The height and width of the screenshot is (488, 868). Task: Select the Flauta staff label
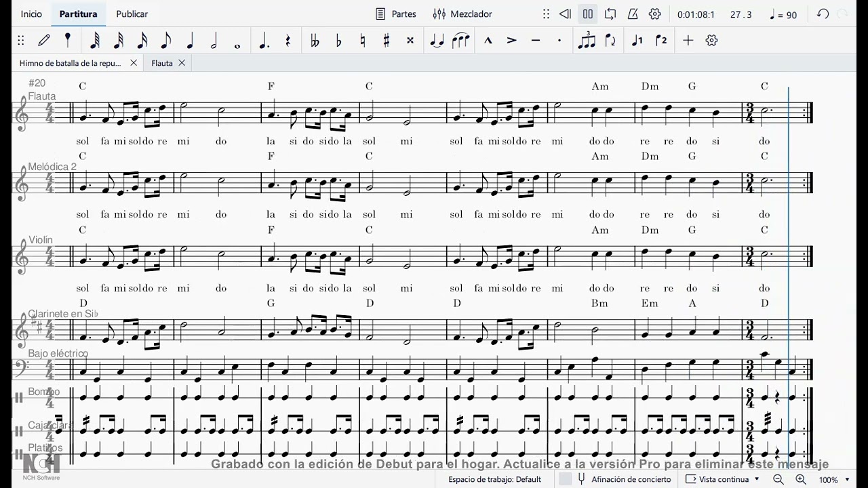tap(42, 96)
